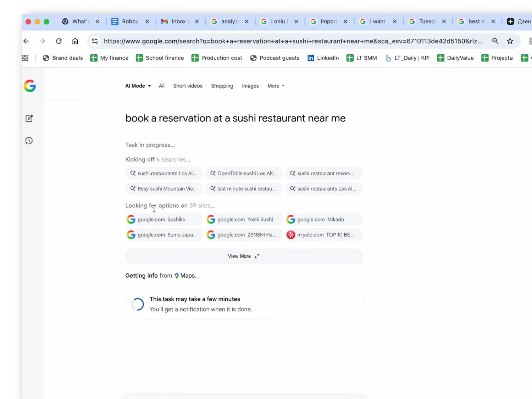Click the Google logo in the sidebar
Viewport: 532px width, 399px height.
[x=30, y=85]
